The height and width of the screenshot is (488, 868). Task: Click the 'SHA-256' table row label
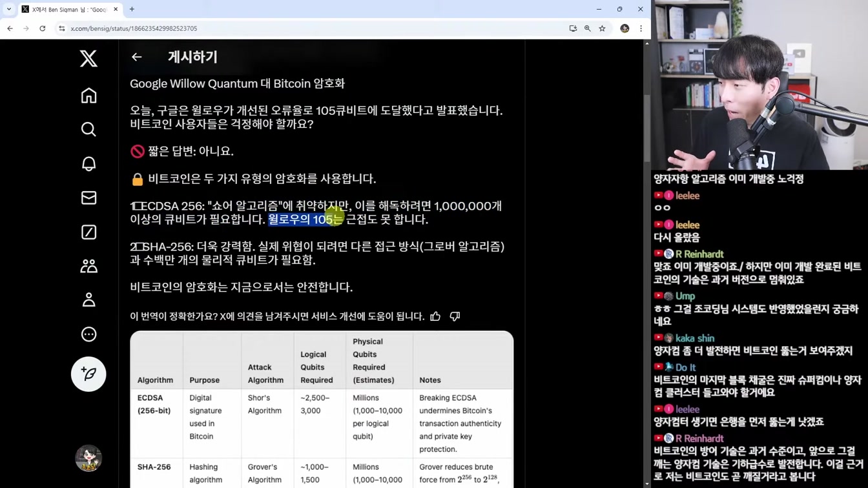click(154, 467)
